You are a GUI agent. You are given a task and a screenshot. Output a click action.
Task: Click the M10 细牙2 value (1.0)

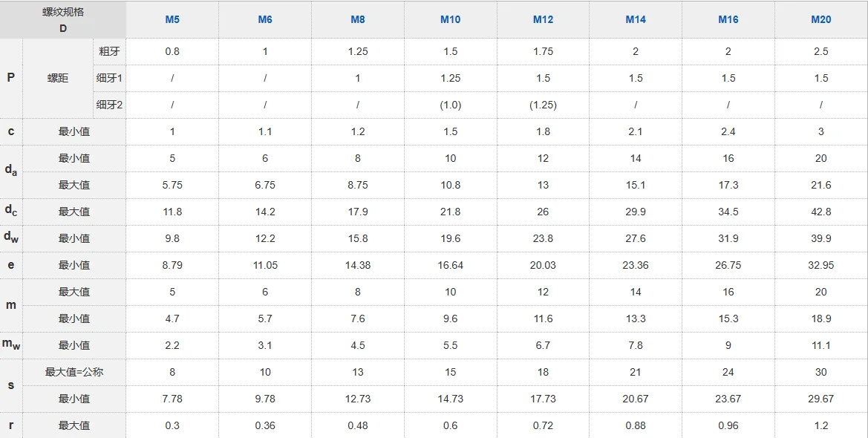pyautogui.click(x=450, y=105)
